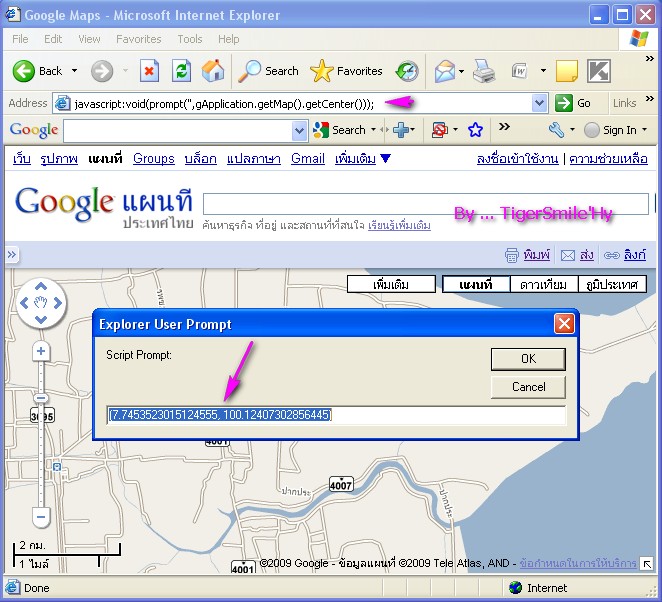Click the address bar URL field
This screenshot has width=662, height=602.
tap(300, 103)
